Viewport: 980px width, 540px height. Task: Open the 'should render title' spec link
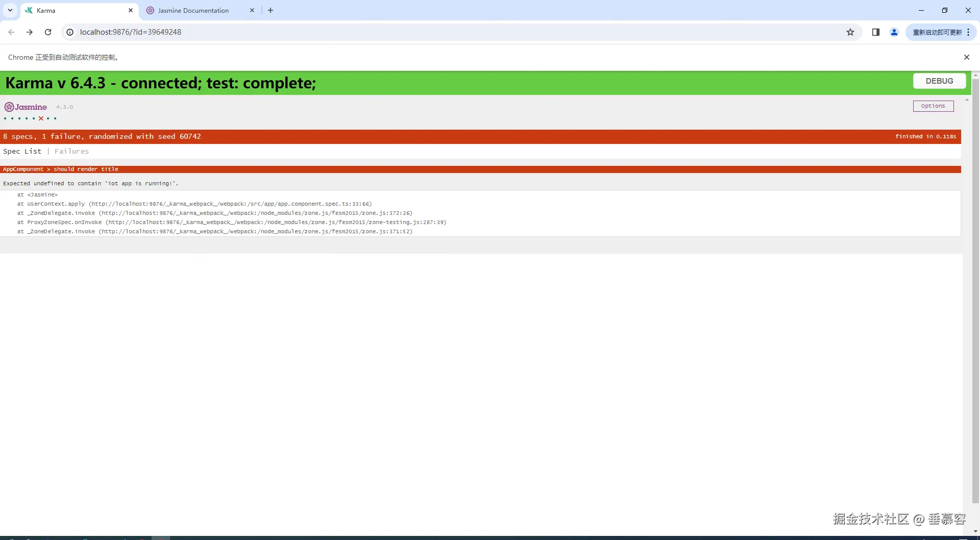pos(86,169)
